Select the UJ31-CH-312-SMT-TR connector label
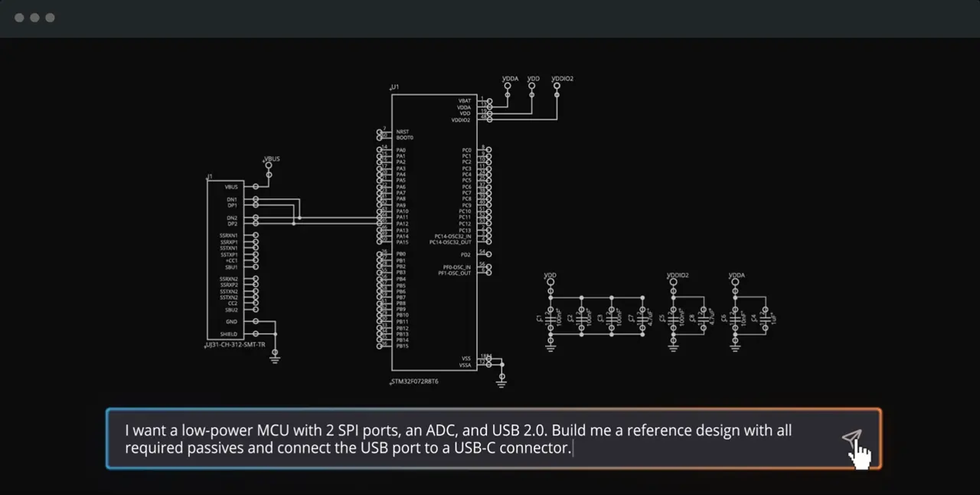This screenshot has height=495, width=980. click(235, 345)
